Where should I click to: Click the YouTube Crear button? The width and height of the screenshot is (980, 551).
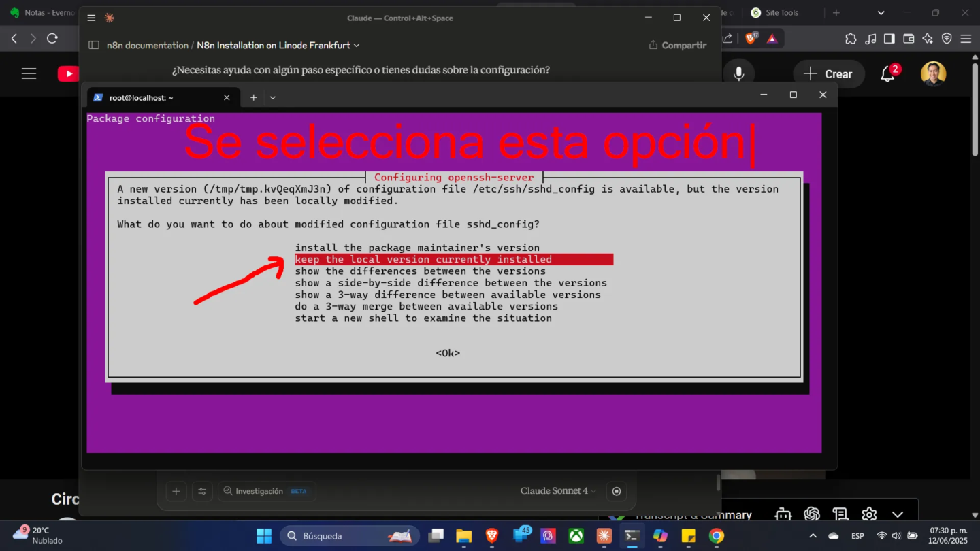[x=828, y=74]
